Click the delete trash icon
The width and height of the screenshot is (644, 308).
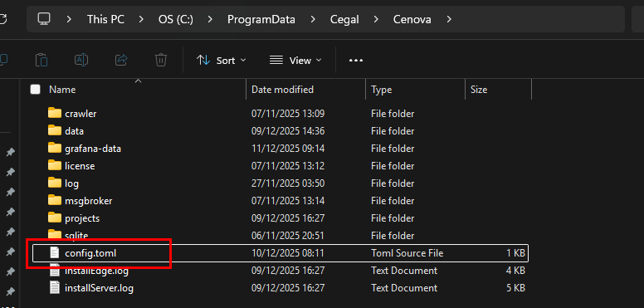coord(161,60)
